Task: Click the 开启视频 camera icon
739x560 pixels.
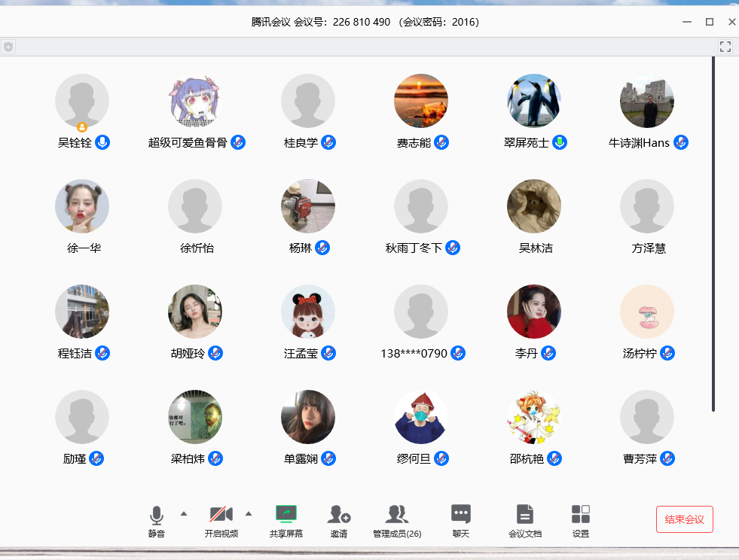Action: (221, 515)
